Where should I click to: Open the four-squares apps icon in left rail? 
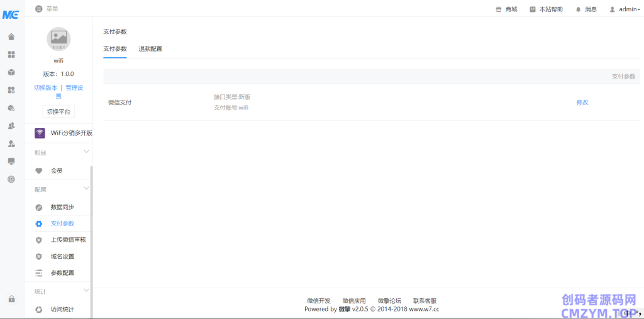[11, 55]
